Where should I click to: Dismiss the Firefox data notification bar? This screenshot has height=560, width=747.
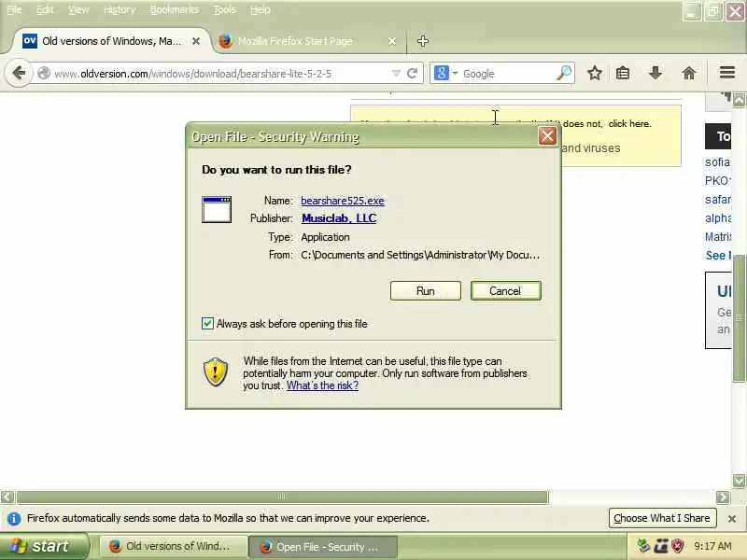coord(732,519)
